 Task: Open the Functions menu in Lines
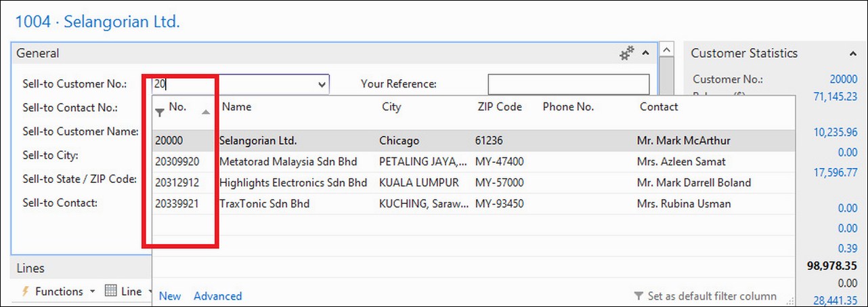pos(59,291)
